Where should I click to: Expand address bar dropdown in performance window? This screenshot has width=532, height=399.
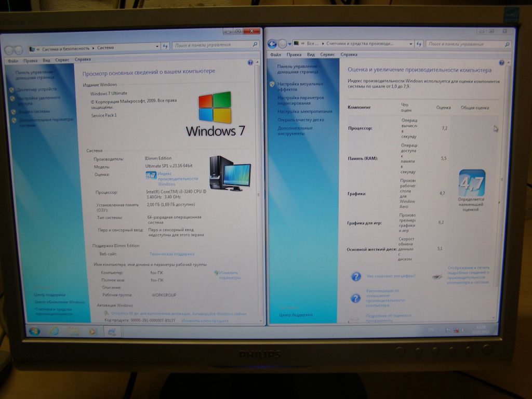click(410, 44)
